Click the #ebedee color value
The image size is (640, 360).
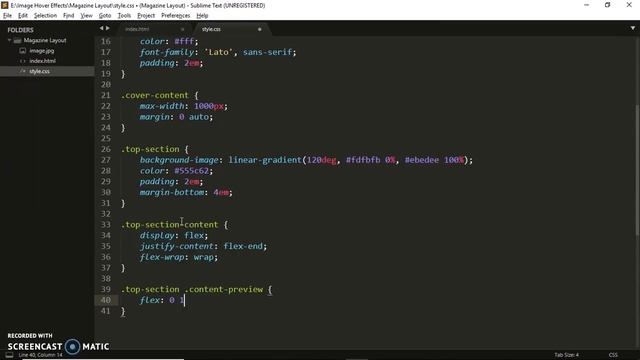pos(422,160)
